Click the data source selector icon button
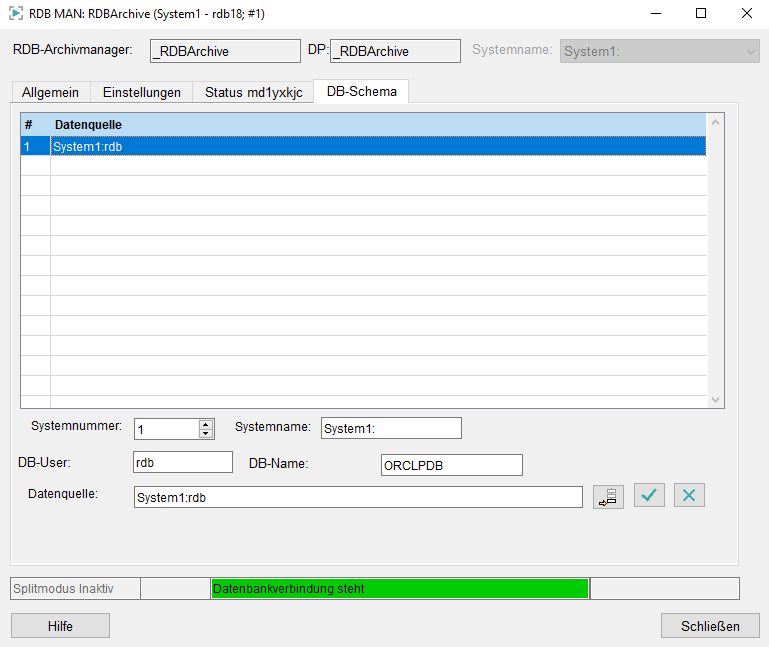Viewport: 769px width, 647px height. point(608,496)
